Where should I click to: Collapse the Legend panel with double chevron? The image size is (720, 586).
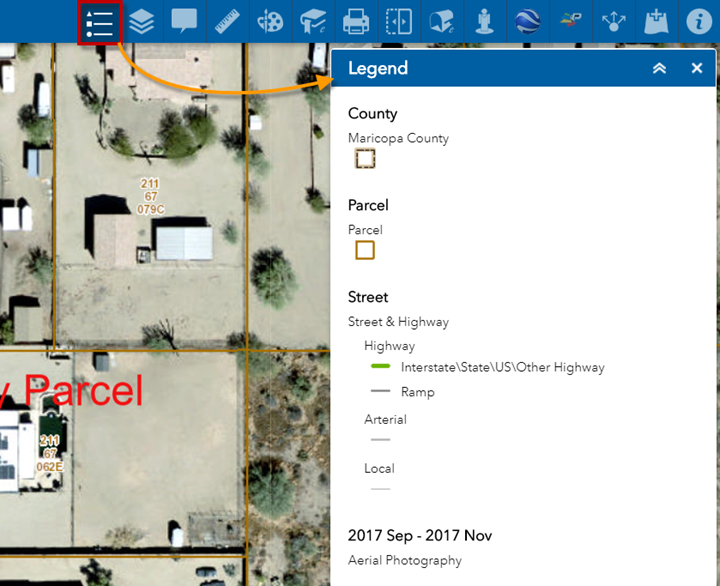click(x=659, y=68)
